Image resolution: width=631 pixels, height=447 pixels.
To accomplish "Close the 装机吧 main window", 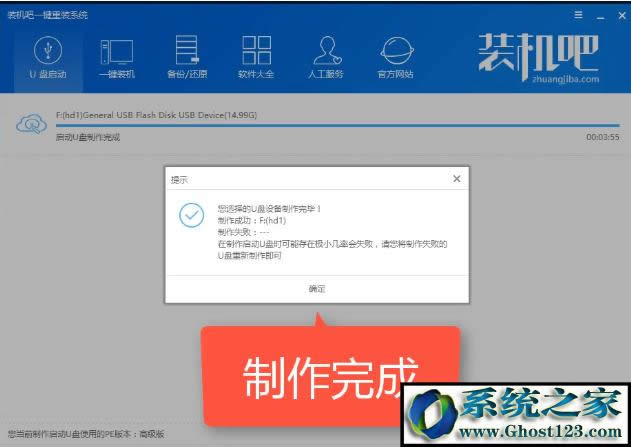I will (x=621, y=16).
